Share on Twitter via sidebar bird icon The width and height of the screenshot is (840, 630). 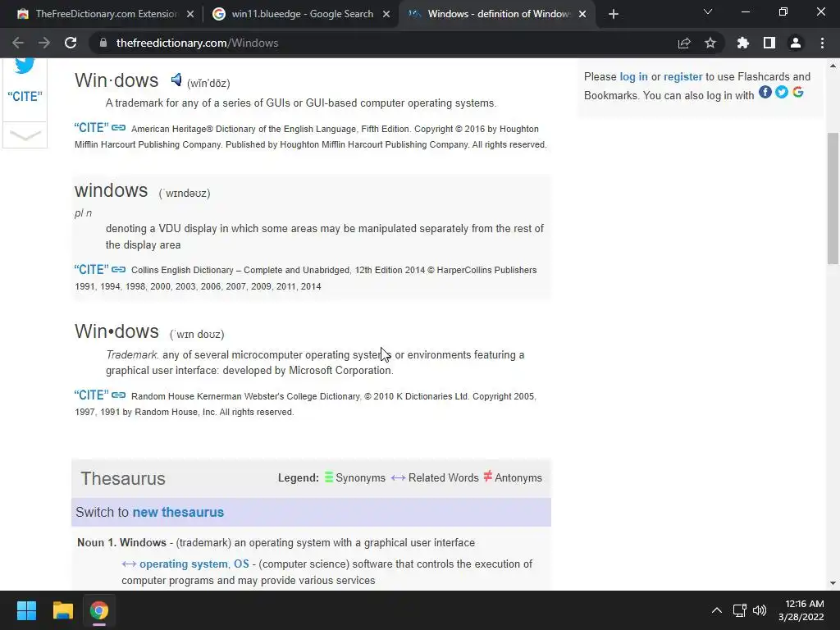coord(25,66)
